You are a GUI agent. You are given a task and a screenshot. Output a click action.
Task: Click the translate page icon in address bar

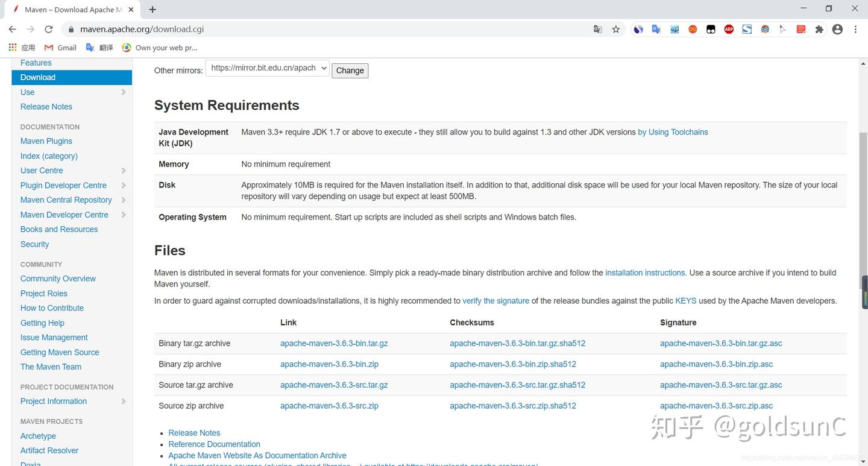click(597, 29)
